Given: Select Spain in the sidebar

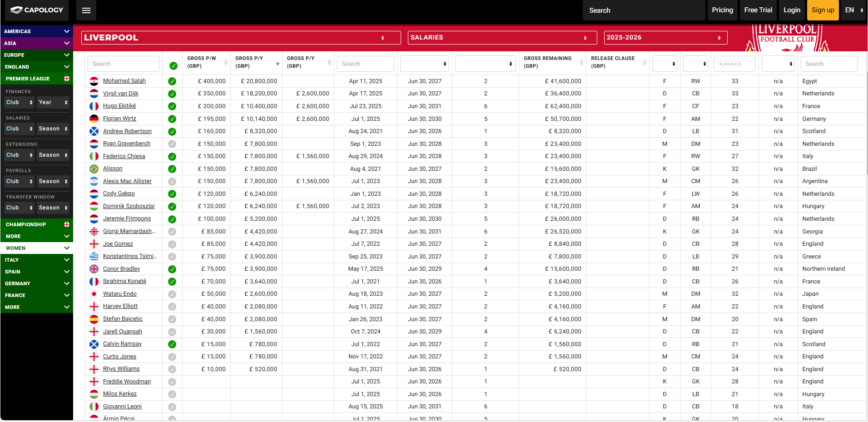Looking at the screenshot, I should tap(37, 272).
